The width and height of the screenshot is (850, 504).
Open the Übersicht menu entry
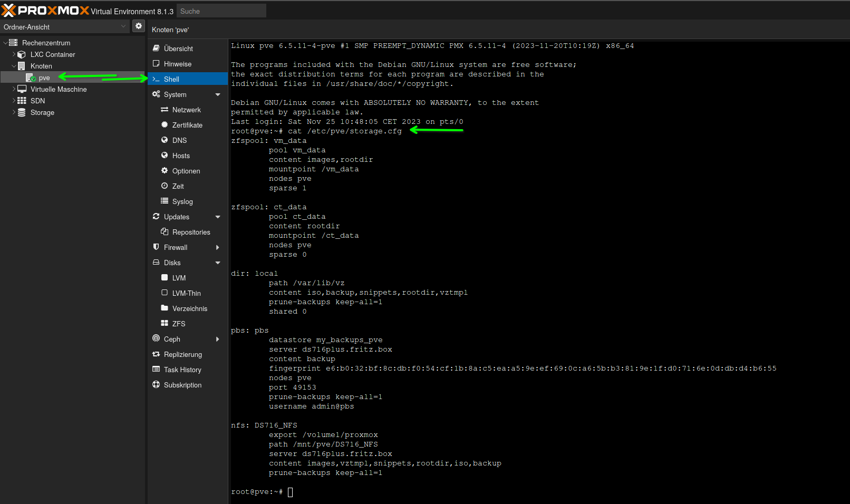coord(188,49)
